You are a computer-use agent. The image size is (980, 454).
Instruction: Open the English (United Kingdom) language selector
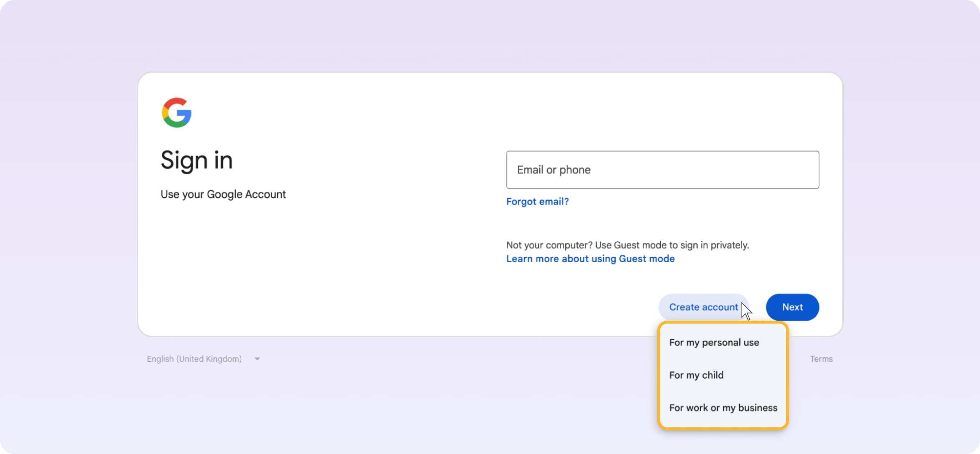[x=195, y=359]
